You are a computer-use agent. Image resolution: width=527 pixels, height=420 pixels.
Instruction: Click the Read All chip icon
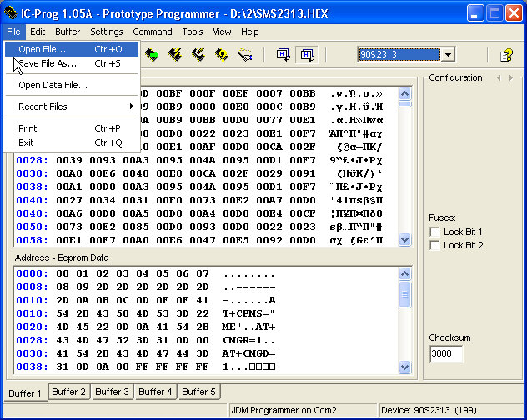click(x=152, y=55)
